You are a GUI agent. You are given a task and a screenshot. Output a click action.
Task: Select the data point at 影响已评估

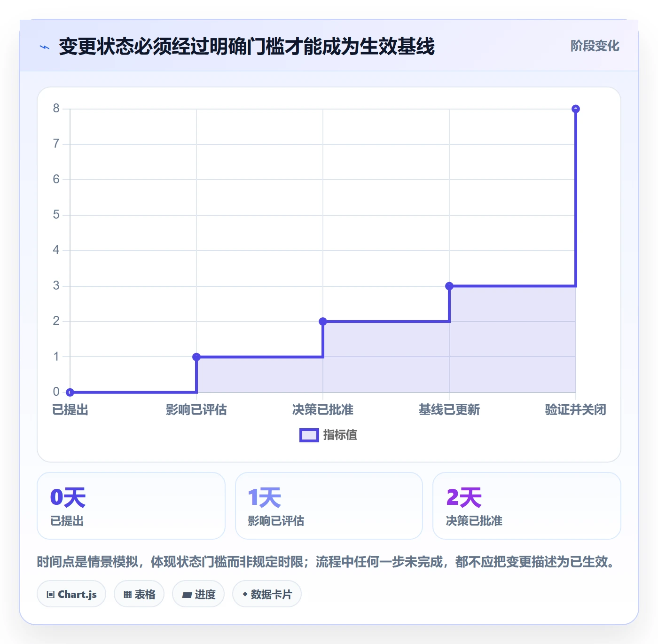coord(196,357)
